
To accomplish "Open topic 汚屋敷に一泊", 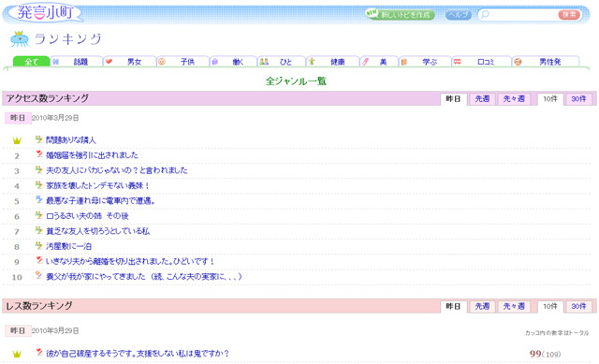I will tap(68, 246).
